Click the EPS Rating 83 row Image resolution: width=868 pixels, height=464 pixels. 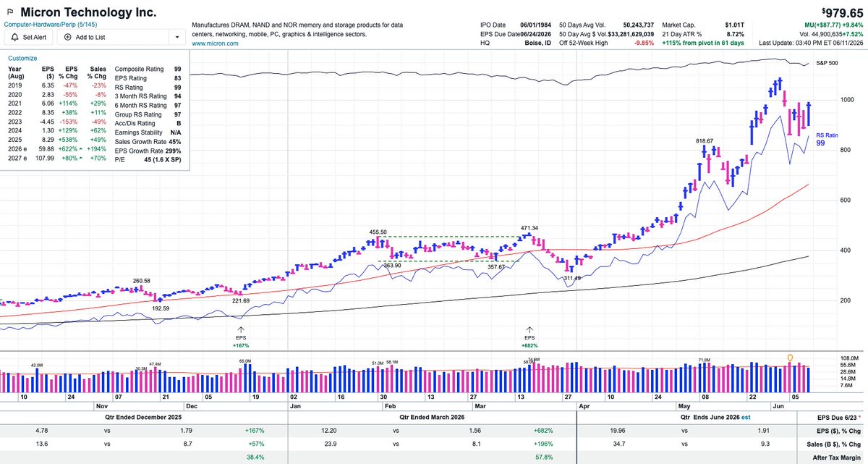148,78
